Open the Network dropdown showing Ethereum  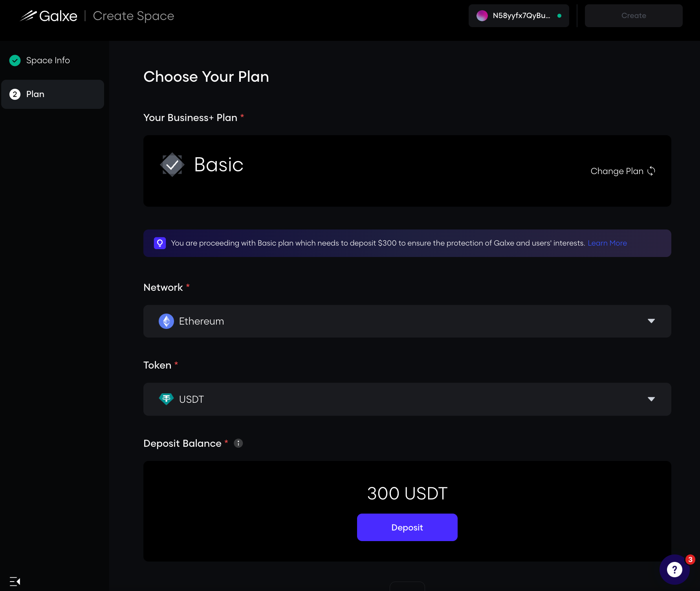point(407,321)
